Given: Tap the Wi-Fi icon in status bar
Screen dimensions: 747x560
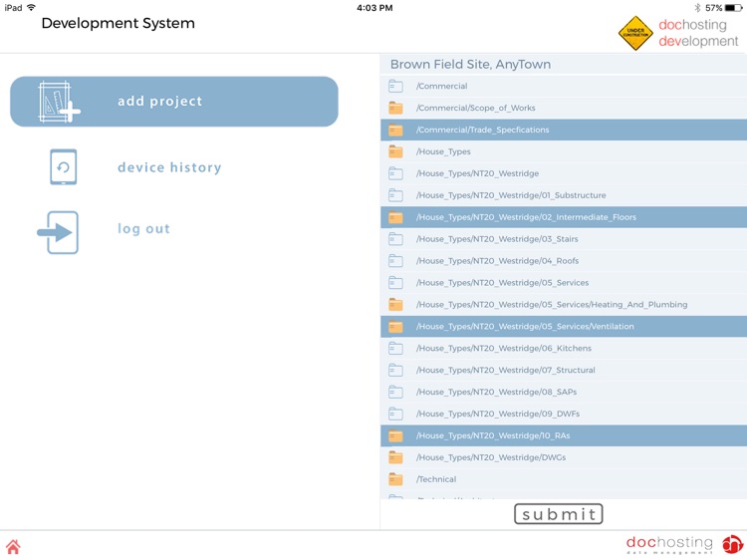Looking at the screenshot, I should click(32, 8).
